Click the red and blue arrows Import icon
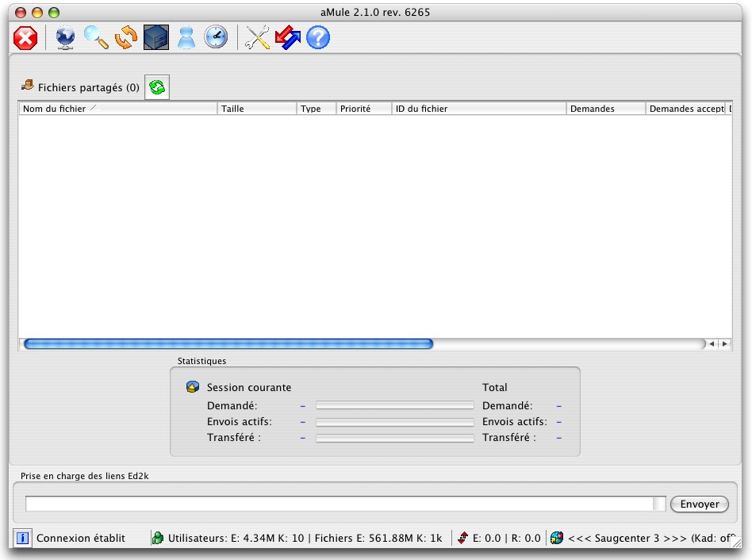 coord(288,38)
